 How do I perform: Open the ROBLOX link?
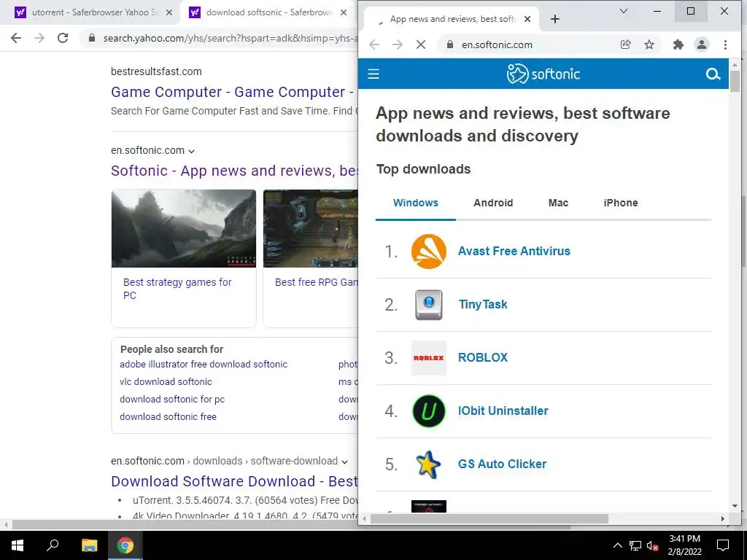tap(483, 357)
